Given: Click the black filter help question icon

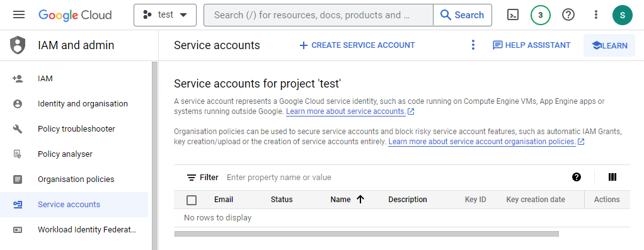Looking at the screenshot, I should point(577,177).
